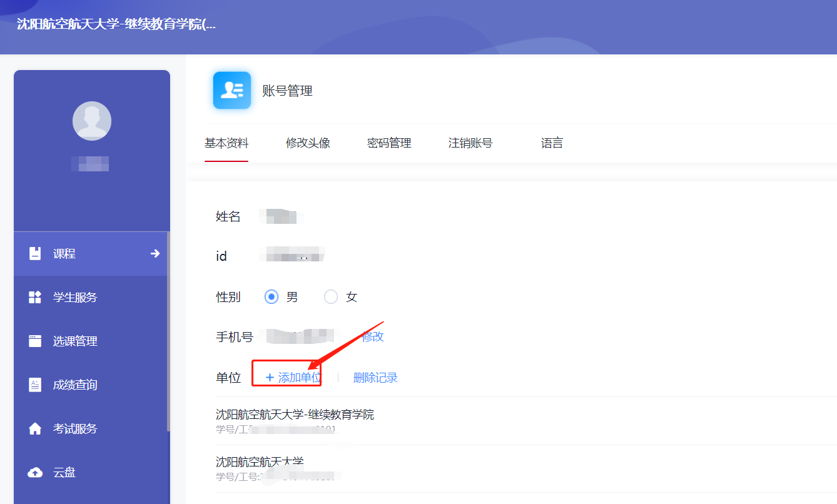The image size is (837, 504).
Task: Click the sidebar vertical scrollbar
Action: coord(168,331)
